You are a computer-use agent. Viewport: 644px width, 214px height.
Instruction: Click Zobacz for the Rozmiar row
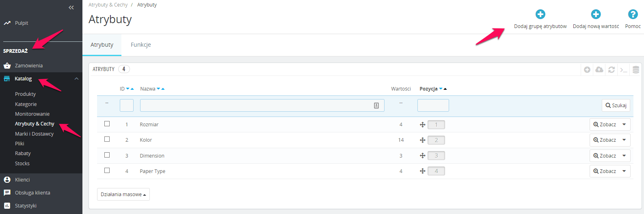point(605,125)
